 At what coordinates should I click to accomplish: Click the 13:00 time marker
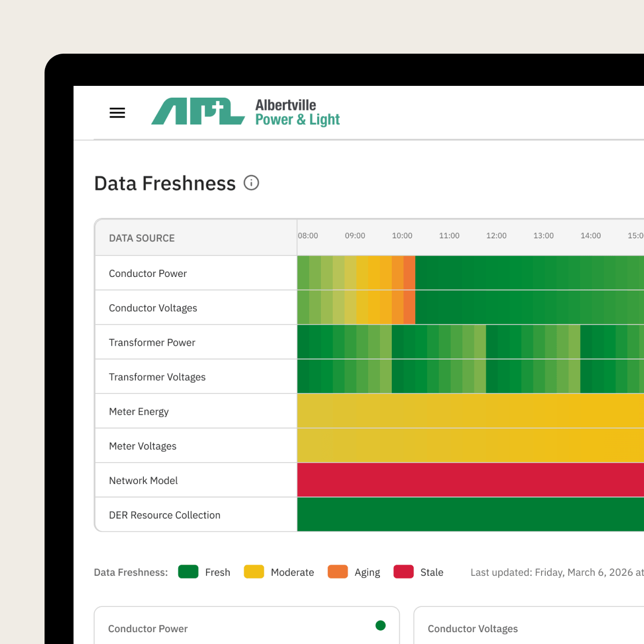(x=544, y=236)
